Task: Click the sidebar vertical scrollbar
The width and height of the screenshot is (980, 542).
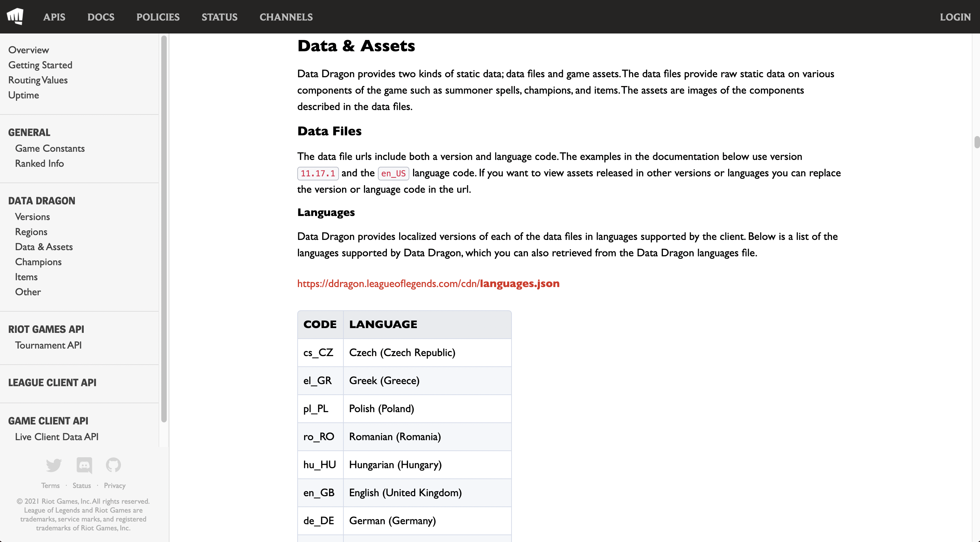Action: point(164,228)
